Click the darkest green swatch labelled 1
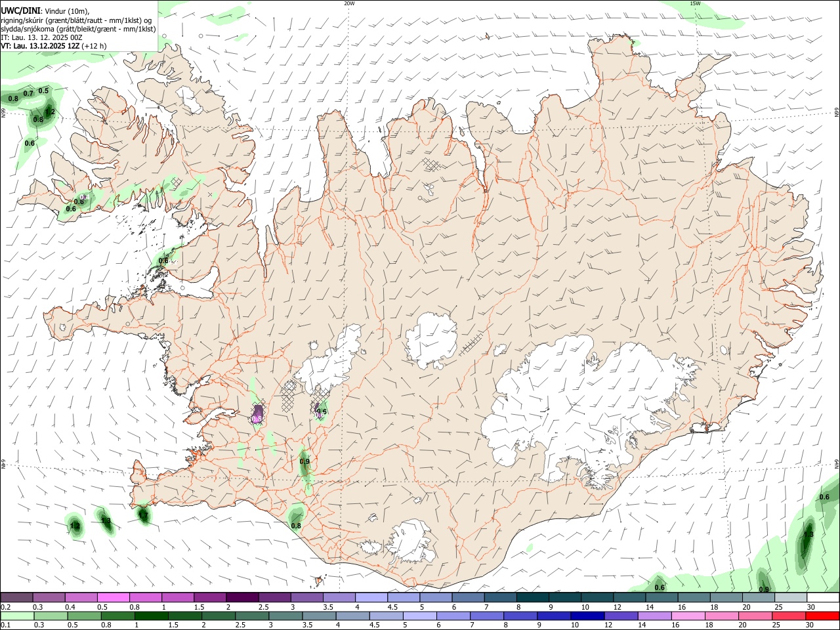The height and width of the screenshot is (630, 840). (151, 616)
